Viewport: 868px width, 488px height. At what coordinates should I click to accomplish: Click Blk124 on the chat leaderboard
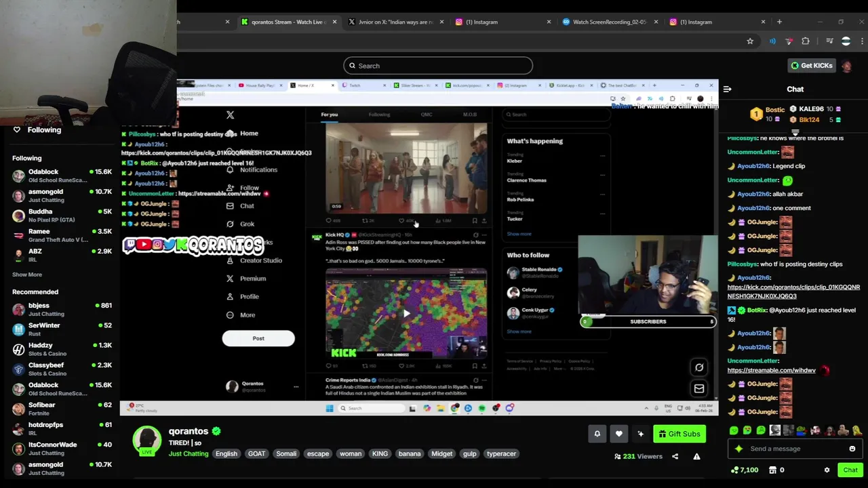tap(809, 120)
